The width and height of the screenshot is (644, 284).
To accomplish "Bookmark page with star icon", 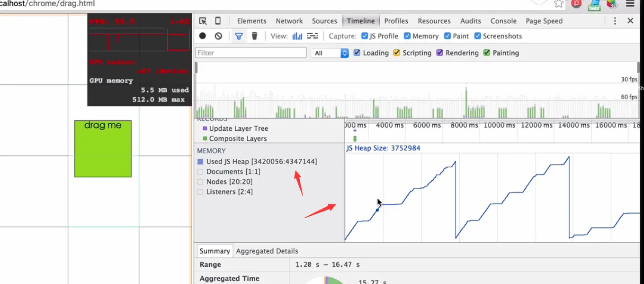I will click(x=559, y=3).
